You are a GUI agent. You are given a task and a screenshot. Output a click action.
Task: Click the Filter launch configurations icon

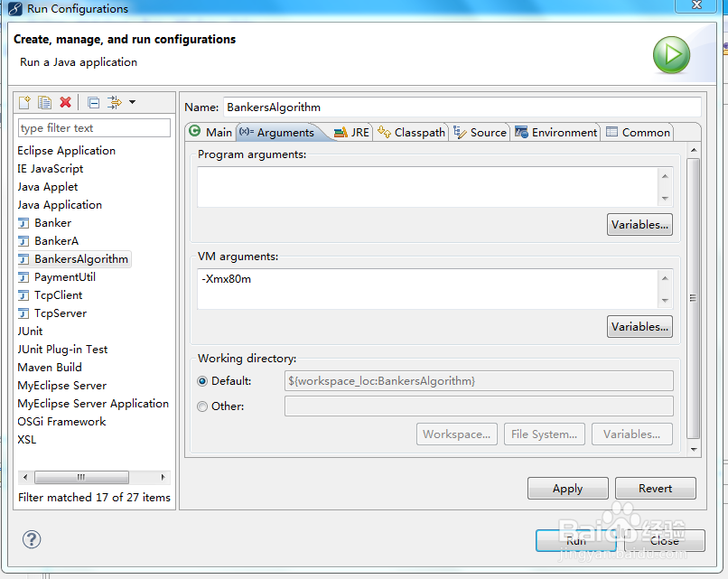[x=114, y=102]
